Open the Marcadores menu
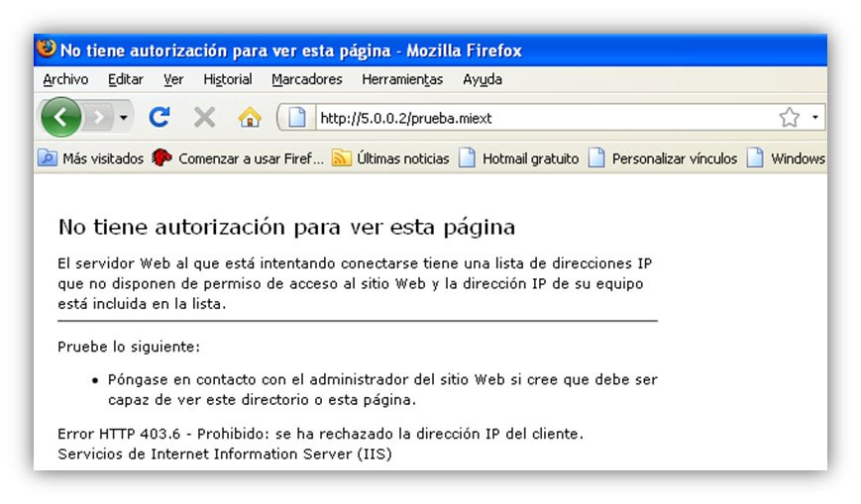Viewport: 861px width, 504px height. pyautogui.click(x=306, y=79)
